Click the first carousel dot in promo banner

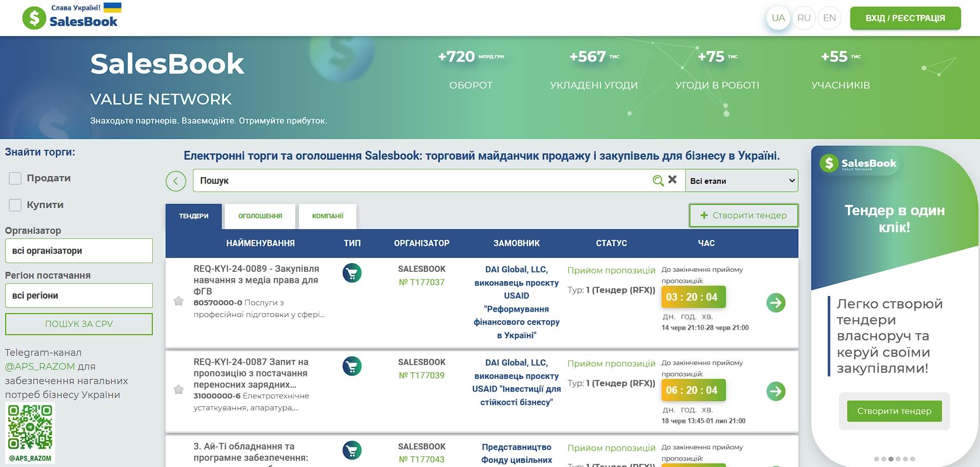coord(877,459)
